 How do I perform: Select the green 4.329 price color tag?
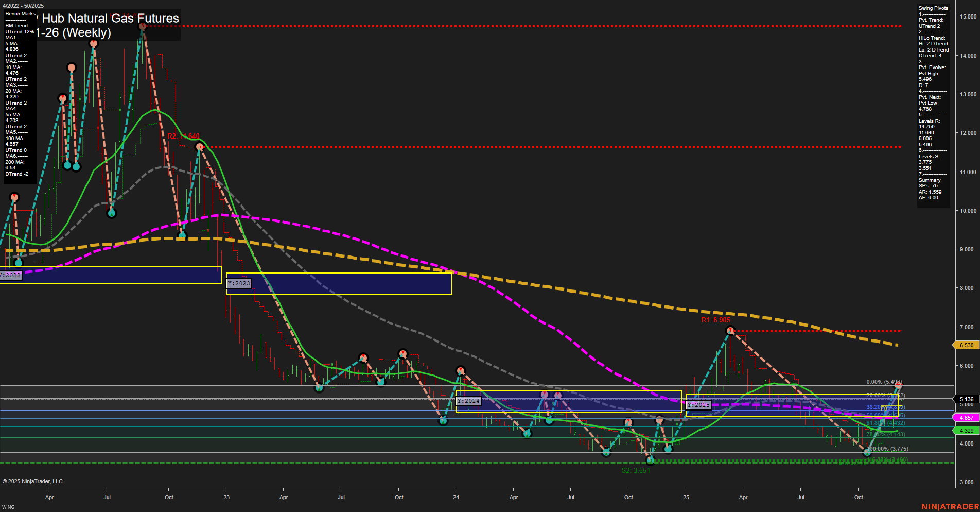(x=966, y=429)
